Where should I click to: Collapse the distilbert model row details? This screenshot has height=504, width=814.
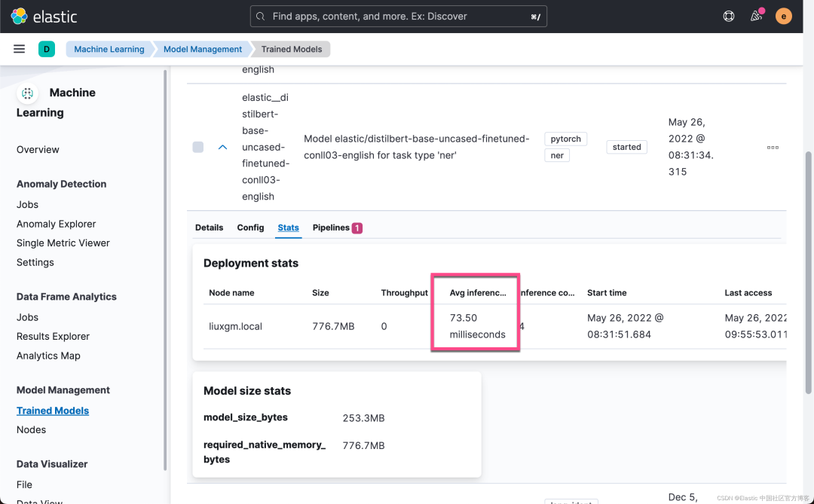pos(222,147)
